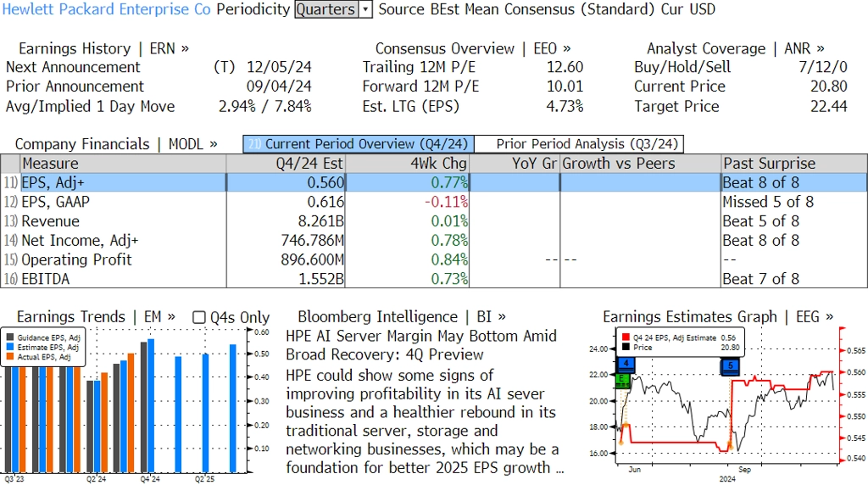Open Bloomberg Intelligence BI link

point(401,316)
